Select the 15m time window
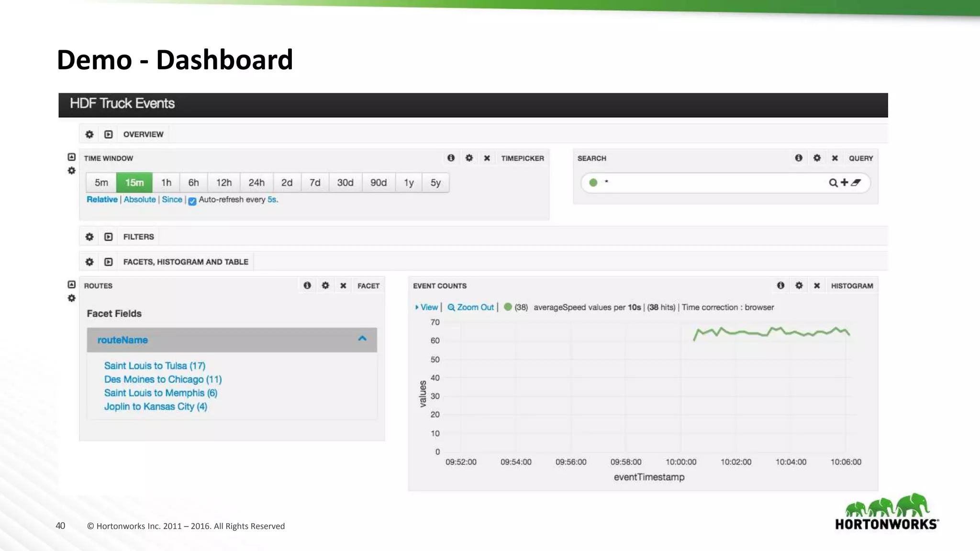 [134, 183]
